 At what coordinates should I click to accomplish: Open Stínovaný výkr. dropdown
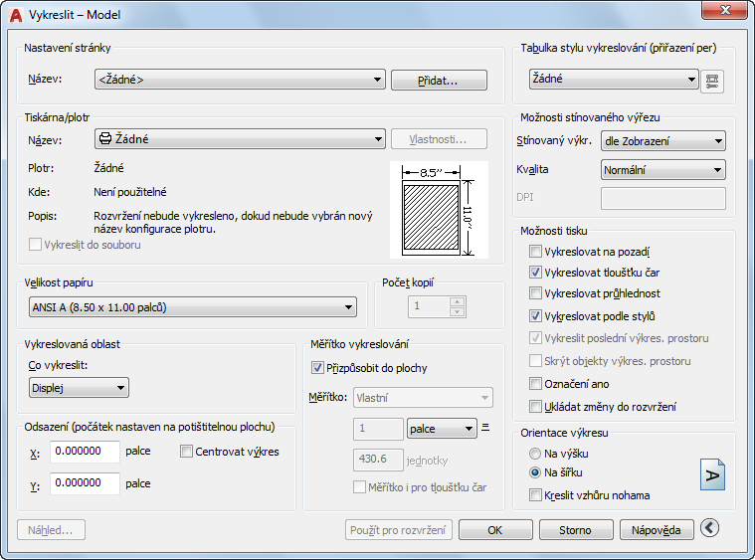[x=663, y=141]
